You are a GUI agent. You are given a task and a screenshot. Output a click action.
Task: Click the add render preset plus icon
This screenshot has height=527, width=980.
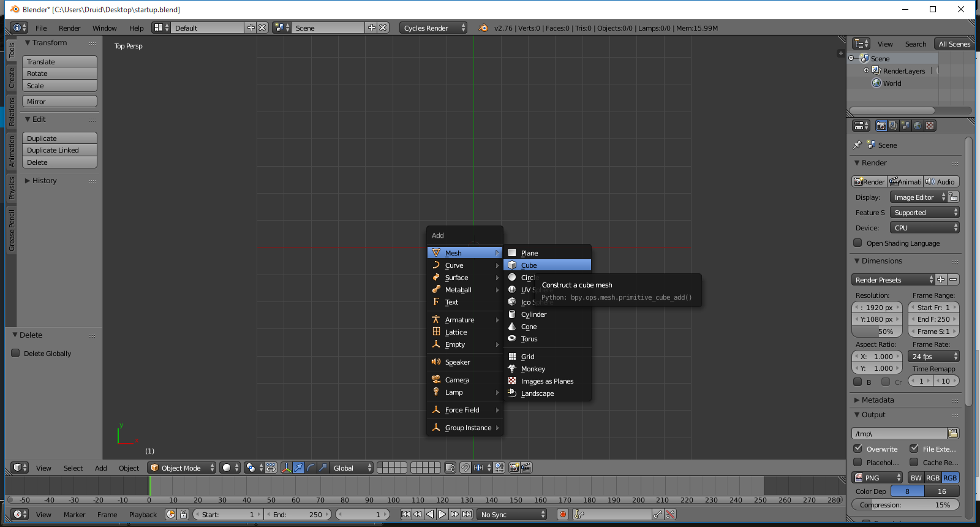(941, 279)
